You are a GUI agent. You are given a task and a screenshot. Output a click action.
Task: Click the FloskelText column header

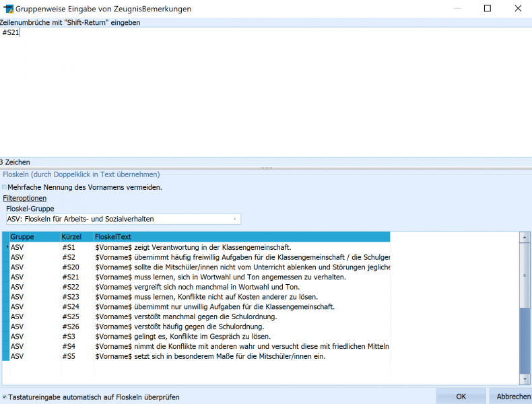[x=242, y=236]
